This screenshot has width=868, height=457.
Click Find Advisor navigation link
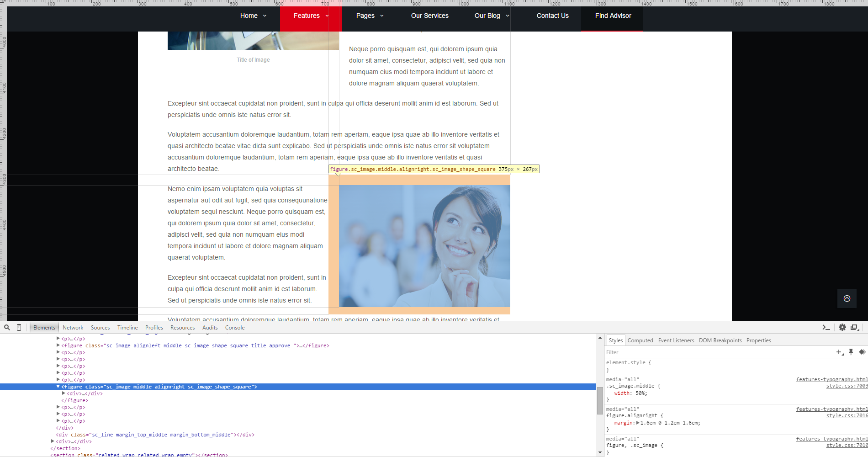613,16
